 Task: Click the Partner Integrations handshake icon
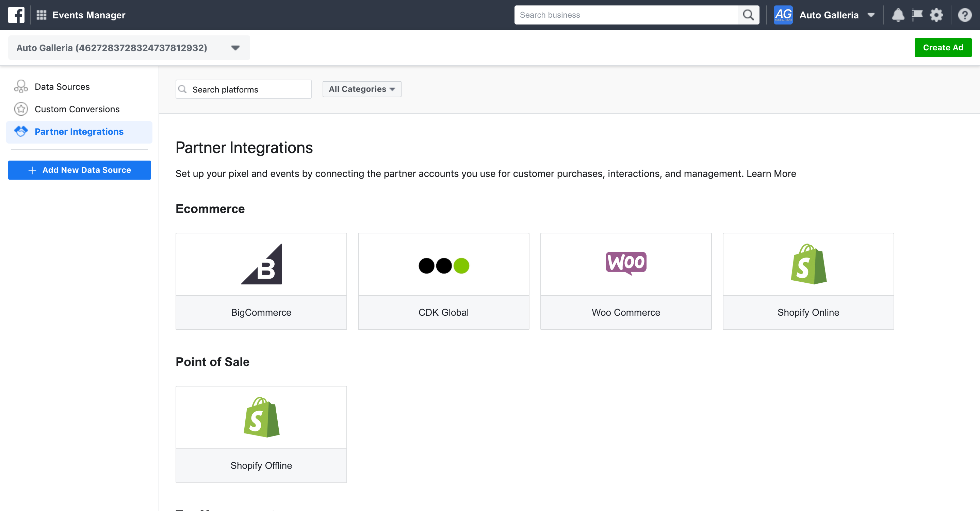[21, 131]
